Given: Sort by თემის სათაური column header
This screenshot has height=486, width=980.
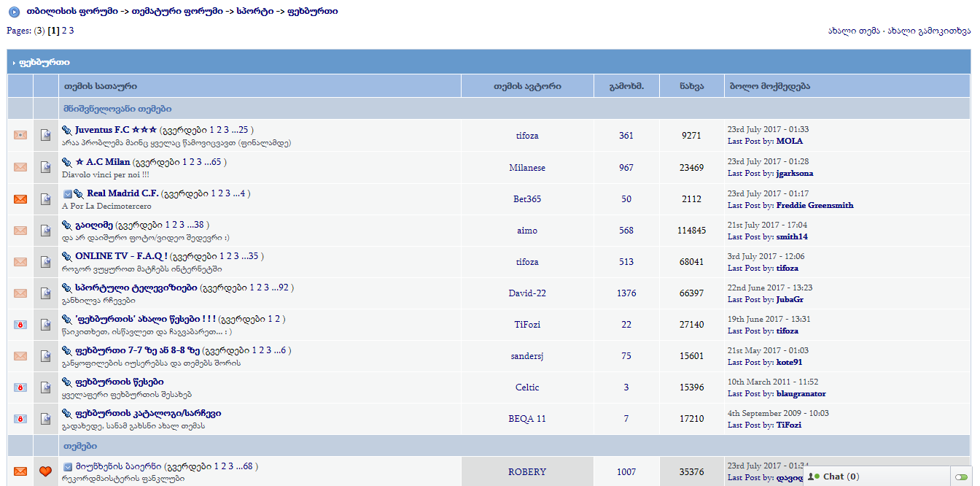Looking at the screenshot, I should pos(101,86).
